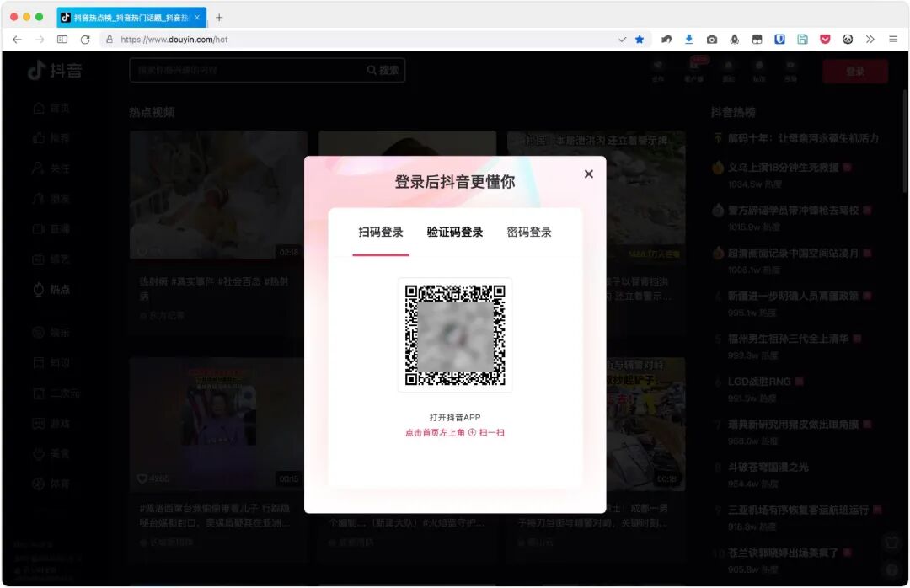Switch to 扫码登录 tab

tap(381, 233)
